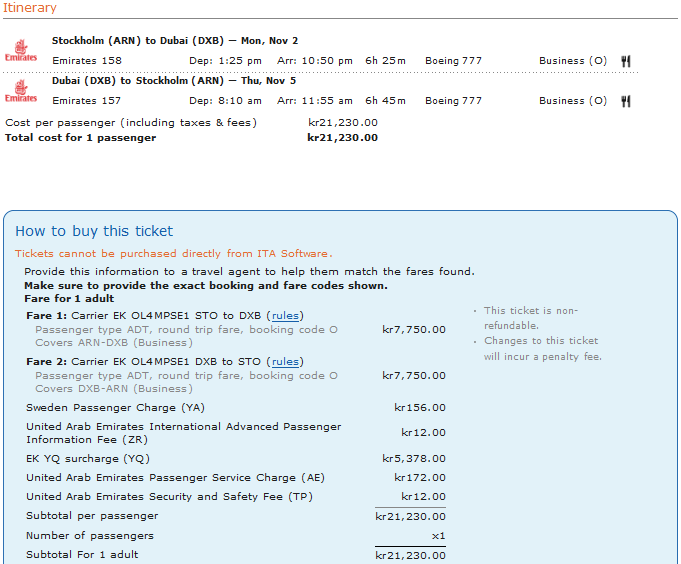Click the How to buy this ticket heading
This screenshot has width=681, height=564.
(x=94, y=231)
